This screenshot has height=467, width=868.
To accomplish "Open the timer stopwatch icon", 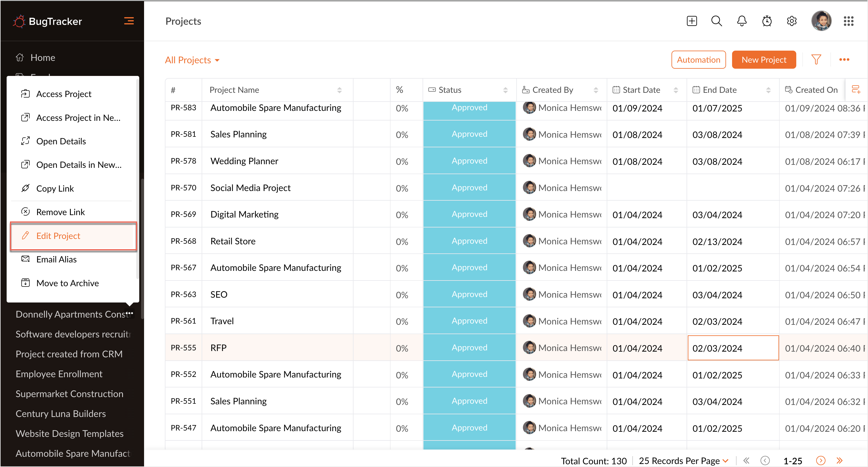I will 766,21.
